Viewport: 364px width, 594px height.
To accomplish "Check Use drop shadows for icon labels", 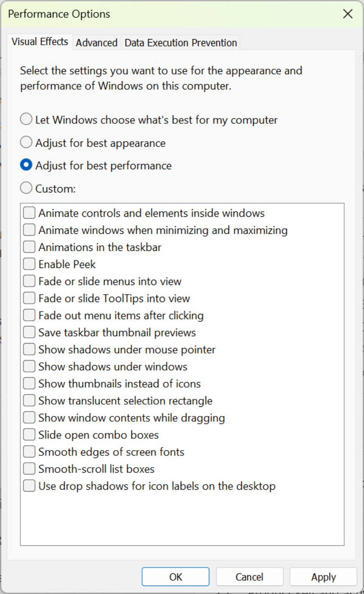I will coord(29,485).
